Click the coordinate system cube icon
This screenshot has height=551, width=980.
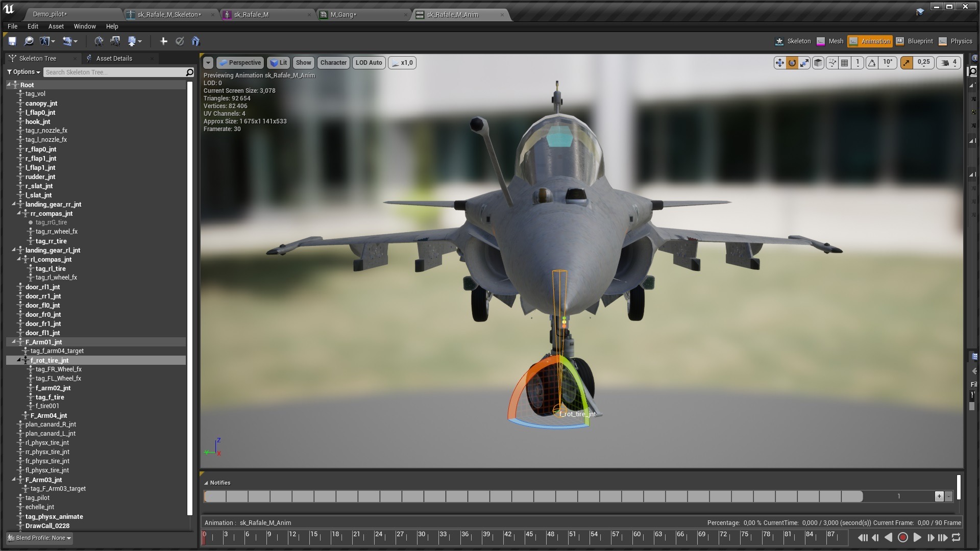[x=818, y=63]
